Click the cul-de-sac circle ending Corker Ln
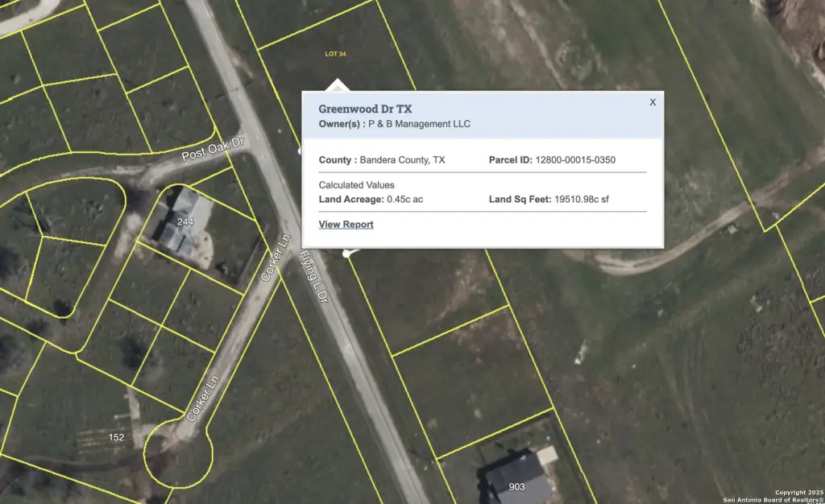Screen dimensions: 825x504 179,453
